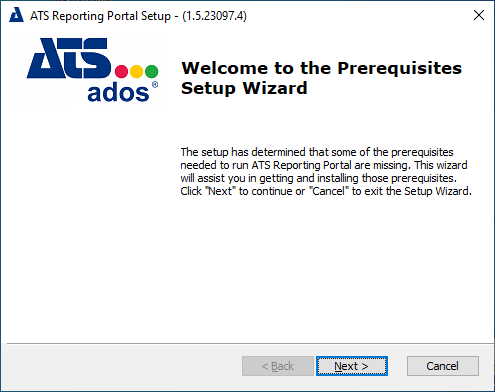Click the blue 'ados' wordmark below ATS
Image resolution: width=495 pixels, height=392 pixels.
[x=118, y=92]
